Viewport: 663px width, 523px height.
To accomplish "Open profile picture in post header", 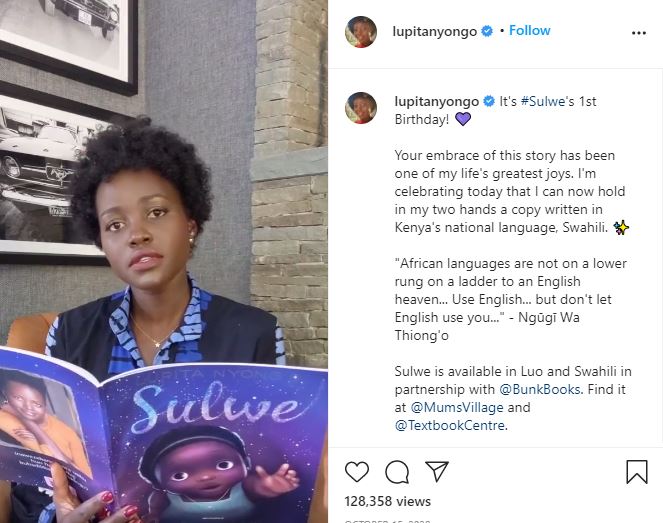I will (x=361, y=32).
